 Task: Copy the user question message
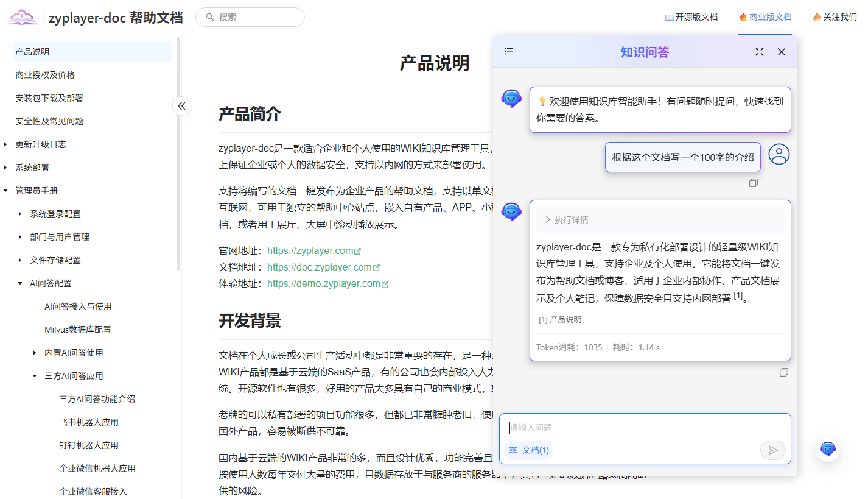(x=754, y=183)
